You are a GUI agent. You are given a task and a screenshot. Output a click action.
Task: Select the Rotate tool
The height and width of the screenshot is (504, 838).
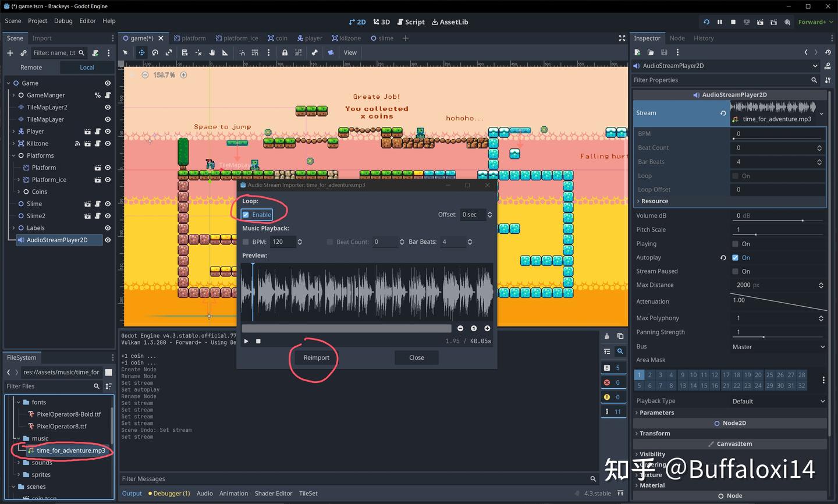point(155,52)
